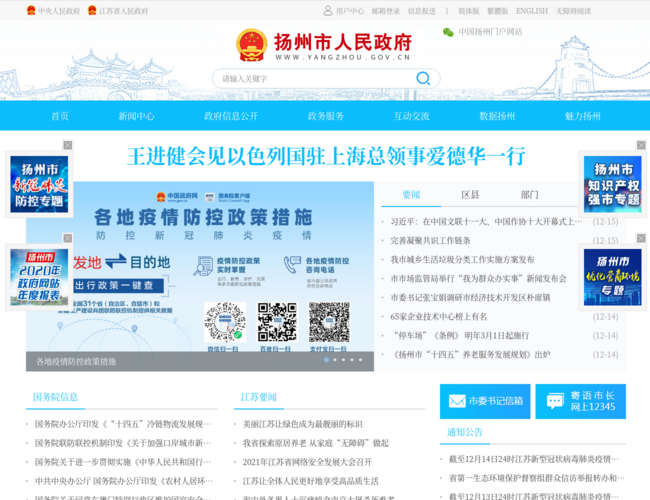Open the 新闻中心 navigation menu
This screenshot has width=650, height=500.
click(136, 116)
